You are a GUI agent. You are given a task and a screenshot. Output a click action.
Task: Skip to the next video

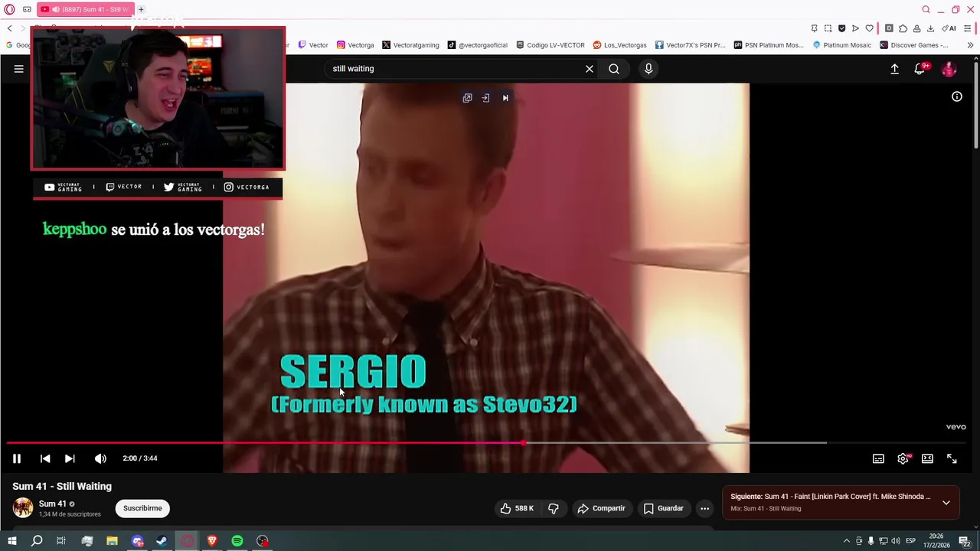[x=70, y=458]
